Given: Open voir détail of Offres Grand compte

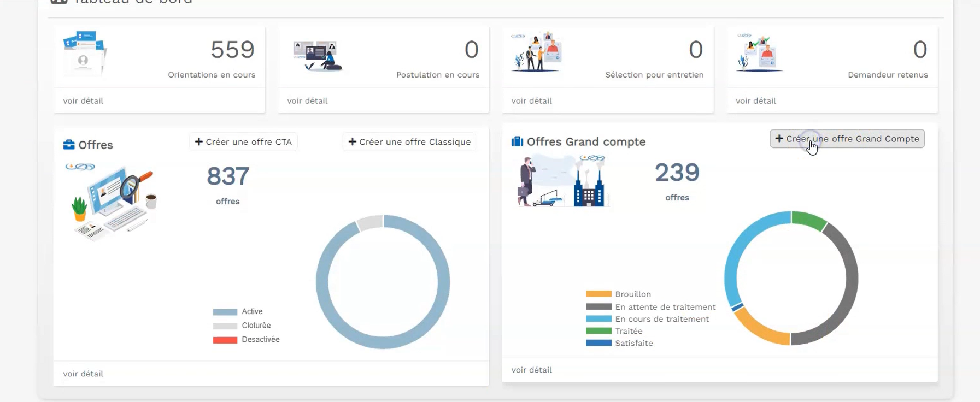Looking at the screenshot, I should tap(531, 370).
